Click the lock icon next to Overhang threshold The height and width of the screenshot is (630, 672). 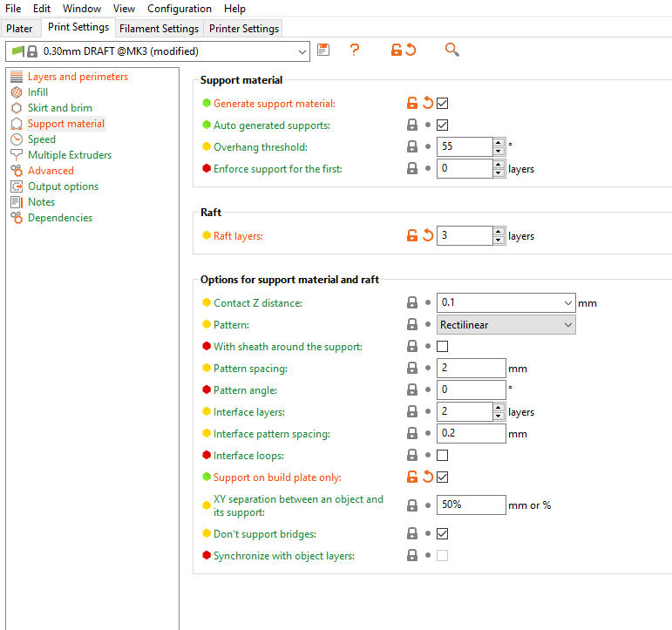(412, 146)
